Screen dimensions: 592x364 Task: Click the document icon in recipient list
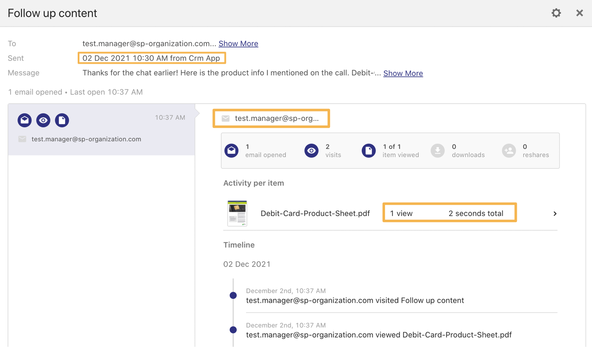[x=62, y=120]
